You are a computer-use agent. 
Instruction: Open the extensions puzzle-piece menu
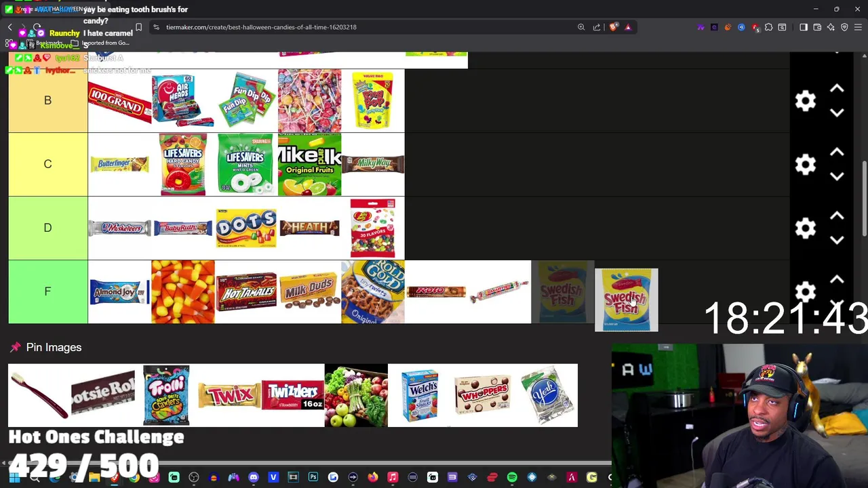pos(768,27)
